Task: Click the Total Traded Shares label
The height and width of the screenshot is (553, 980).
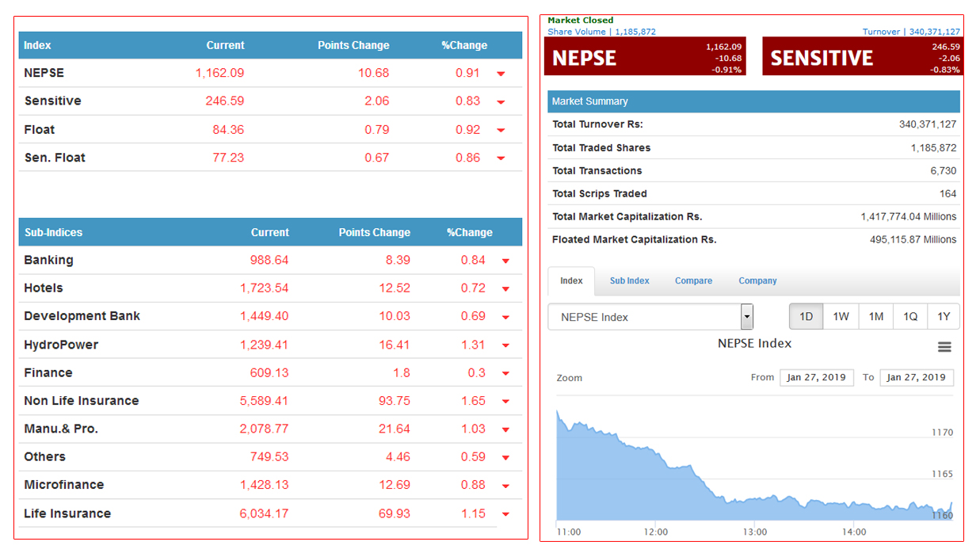Action: coord(601,147)
